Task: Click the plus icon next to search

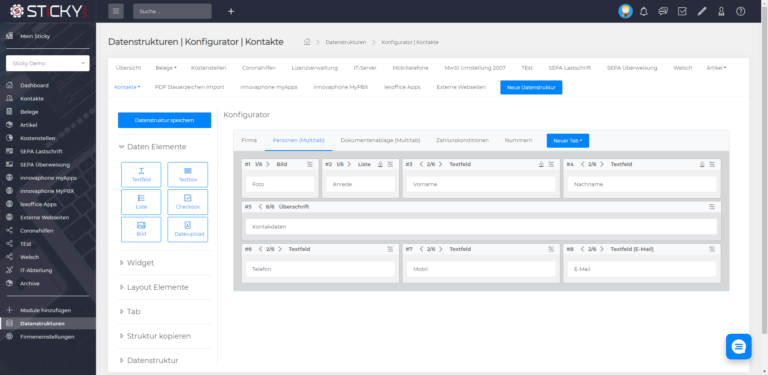Action: coord(231,11)
